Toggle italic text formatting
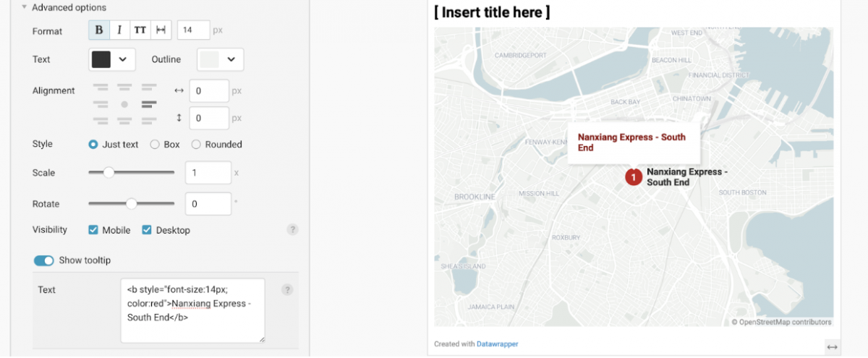868x358 pixels. pyautogui.click(x=119, y=30)
